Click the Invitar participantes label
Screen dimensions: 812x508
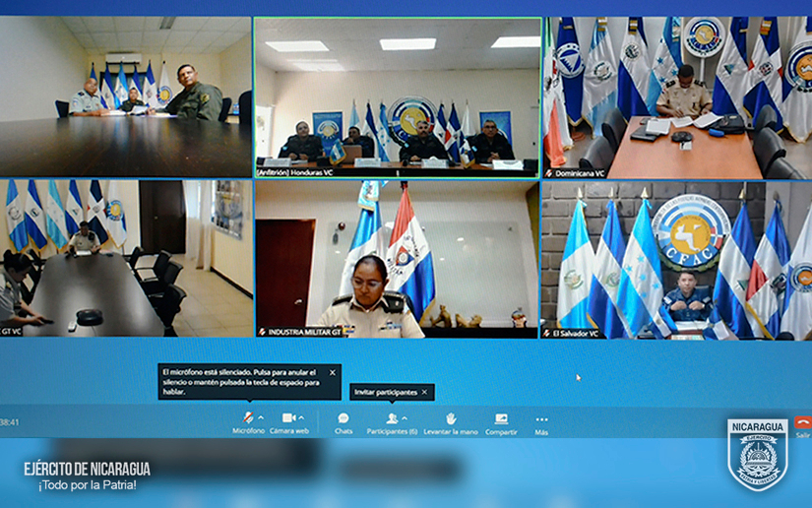coord(386,392)
